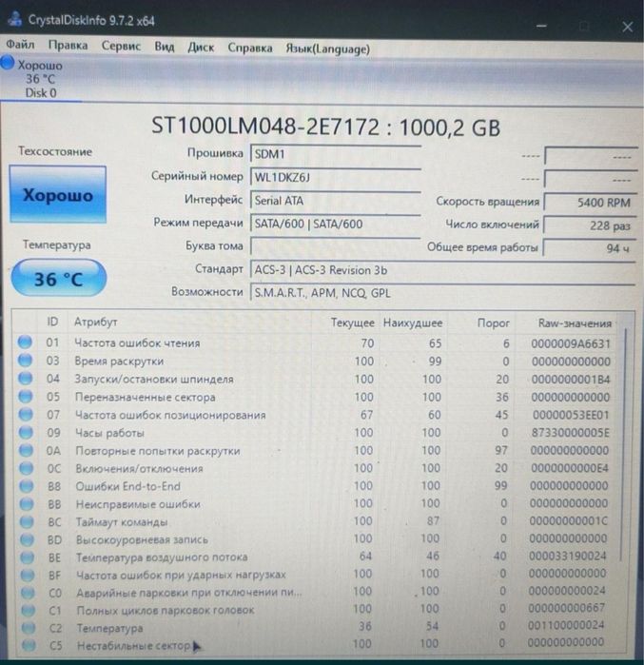Click the SATA/600 transfer mode field

point(336,224)
